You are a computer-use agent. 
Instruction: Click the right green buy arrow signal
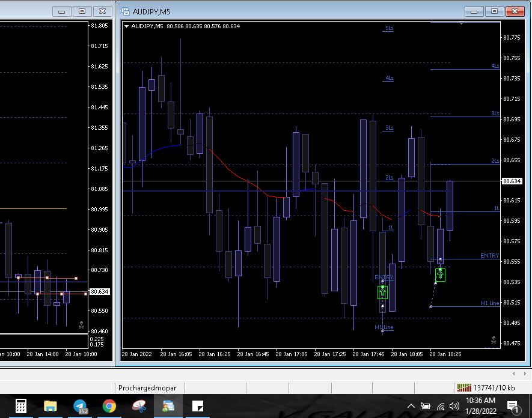pyautogui.click(x=440, y=274)
